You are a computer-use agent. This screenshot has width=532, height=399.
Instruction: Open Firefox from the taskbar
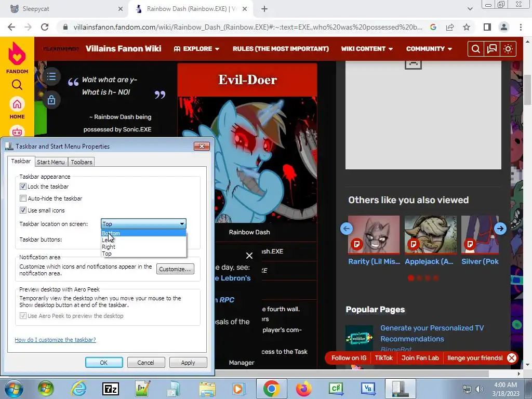pos(303,389)
